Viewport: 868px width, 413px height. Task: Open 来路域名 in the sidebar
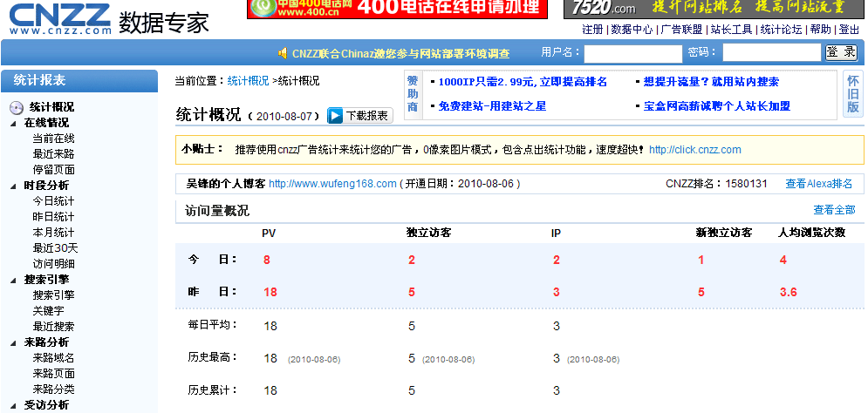[53, 358]
